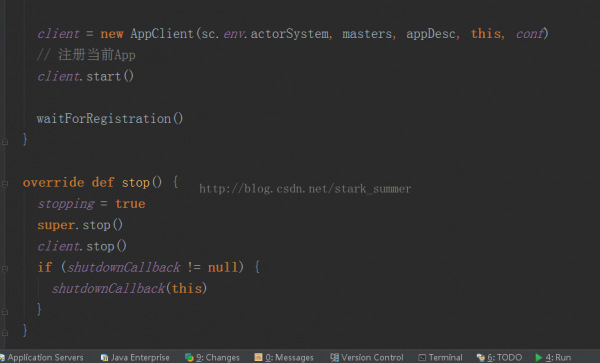Screen dimensions: 600x363
Task: Click the Terminal icon
Action: click(422, 358)
